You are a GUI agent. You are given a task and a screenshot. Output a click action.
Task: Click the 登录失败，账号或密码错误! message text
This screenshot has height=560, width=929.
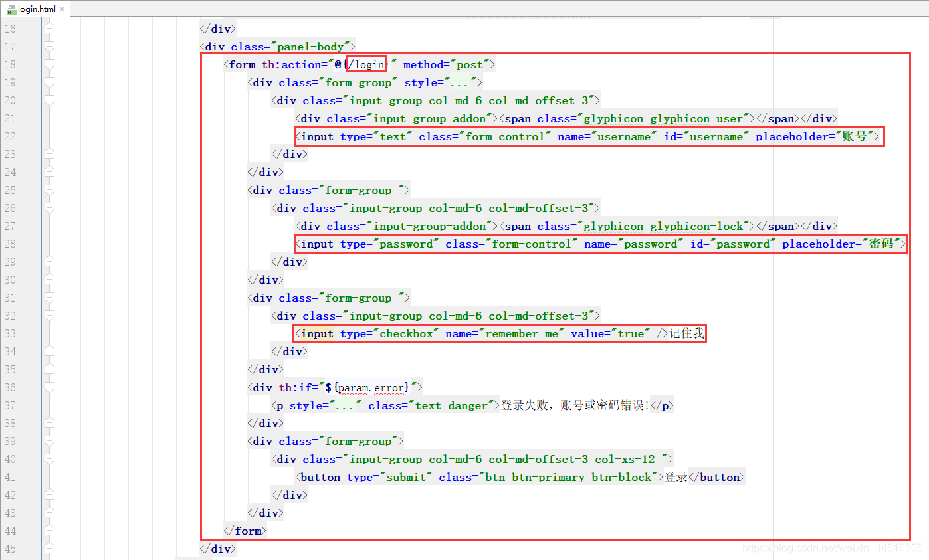575,405
